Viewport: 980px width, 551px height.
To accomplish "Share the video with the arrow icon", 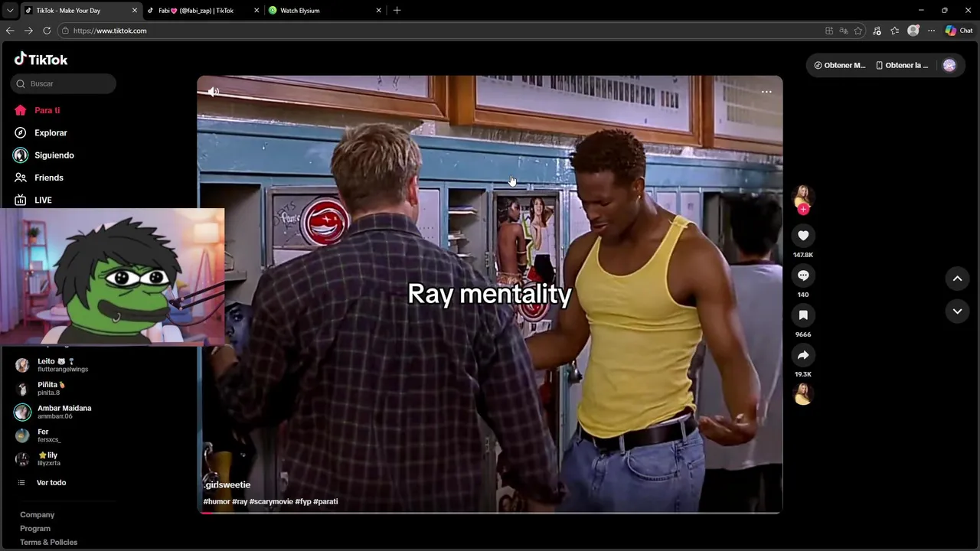I will coord(803,355).
